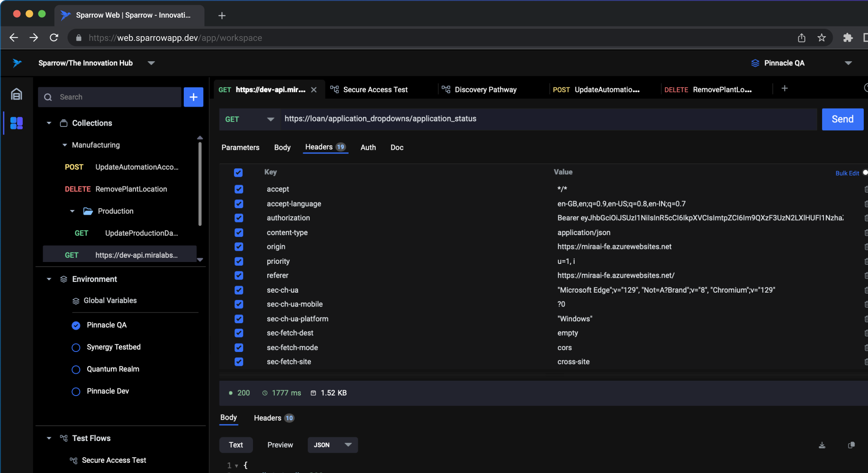Send the request
Image resolution: width=868 pixels, height=473 pixels.
[x=842, y=119]
